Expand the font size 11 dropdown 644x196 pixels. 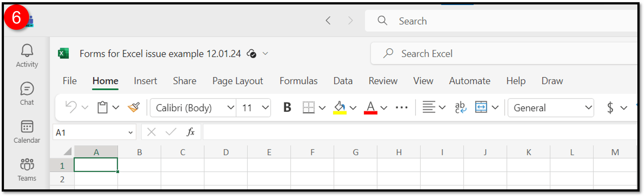[x=265, y=108]
